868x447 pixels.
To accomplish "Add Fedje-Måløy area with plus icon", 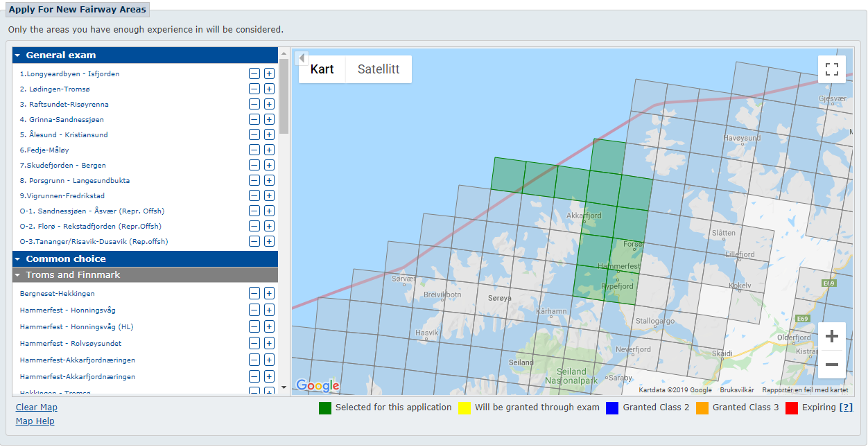I will click(x=269, y=150).
